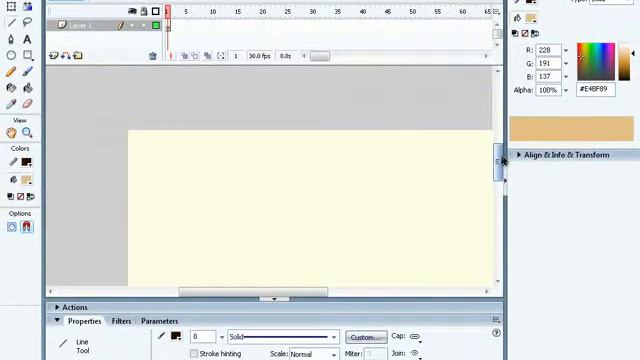This screenshot has height=360, width=640.
Task: Open the G value dropdown arrow
Action: (x=566, y=64)
